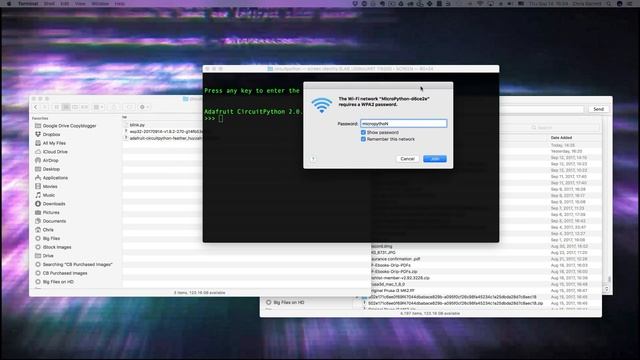
Task: Click Join button in Wi-Fi dialog
Action: 435,159
